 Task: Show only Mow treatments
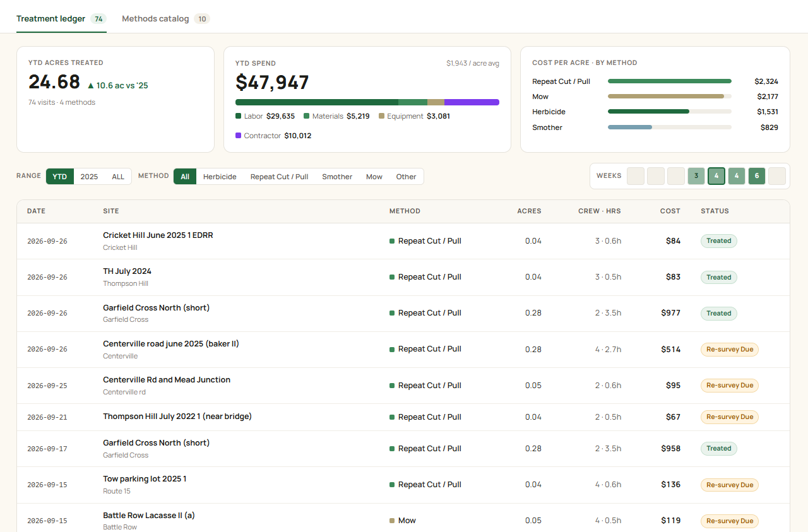click(374, 177)
